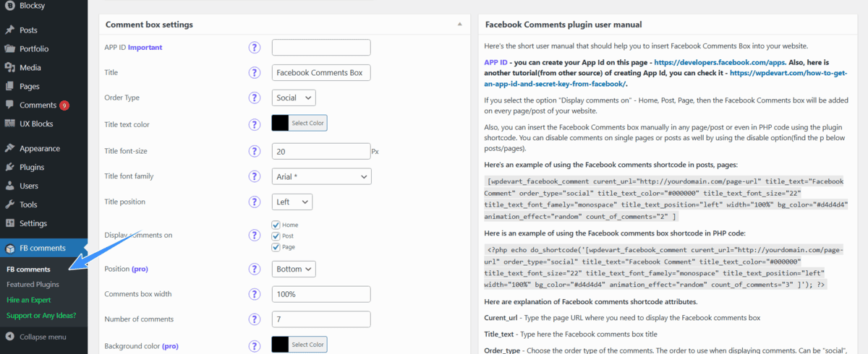Uncheck the Post checkbox
Screen dimensions: 868x354
click(276, 236)
